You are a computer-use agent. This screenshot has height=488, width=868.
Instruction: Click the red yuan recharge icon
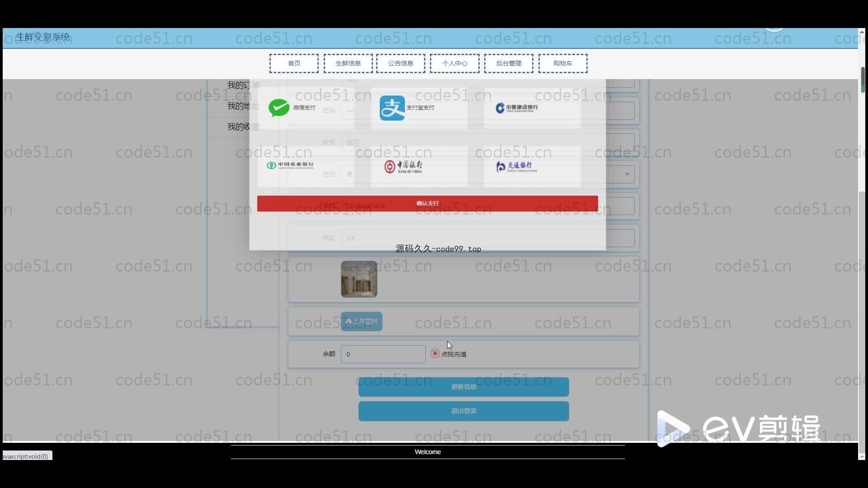[x=435, y=353]
